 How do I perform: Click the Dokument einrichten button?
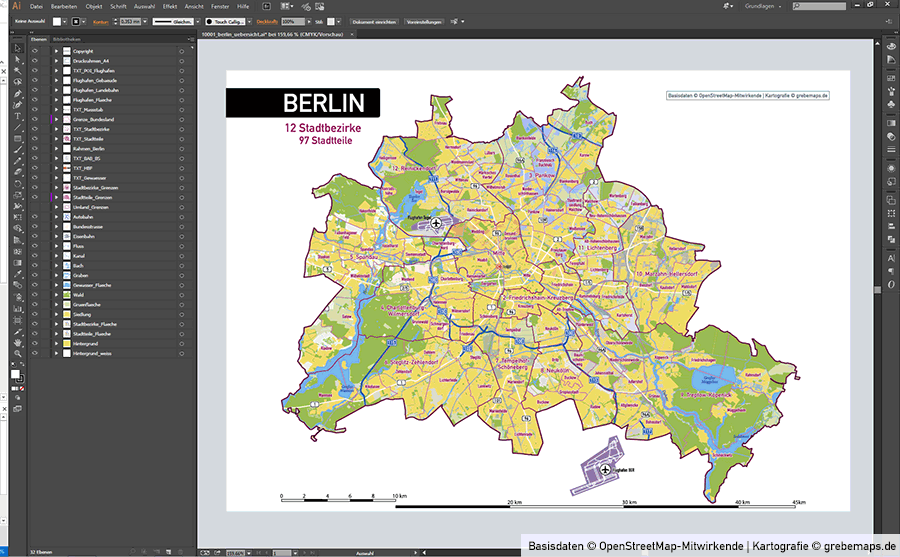coord(374,22)
